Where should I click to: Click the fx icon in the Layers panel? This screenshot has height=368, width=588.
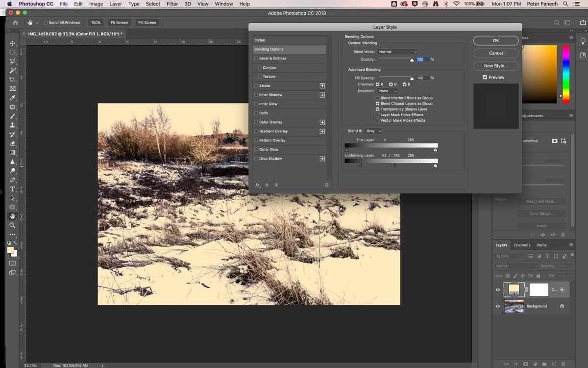515,365
